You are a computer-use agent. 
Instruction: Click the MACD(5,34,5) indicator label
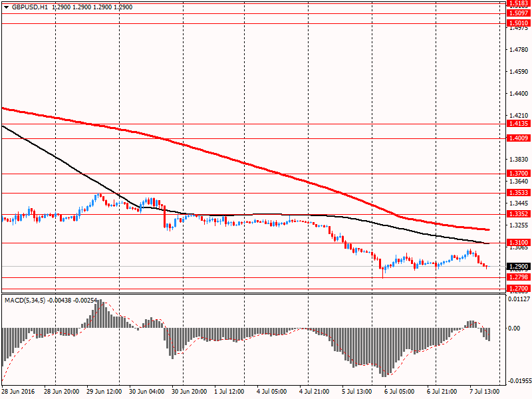click(x=25, y=301)
